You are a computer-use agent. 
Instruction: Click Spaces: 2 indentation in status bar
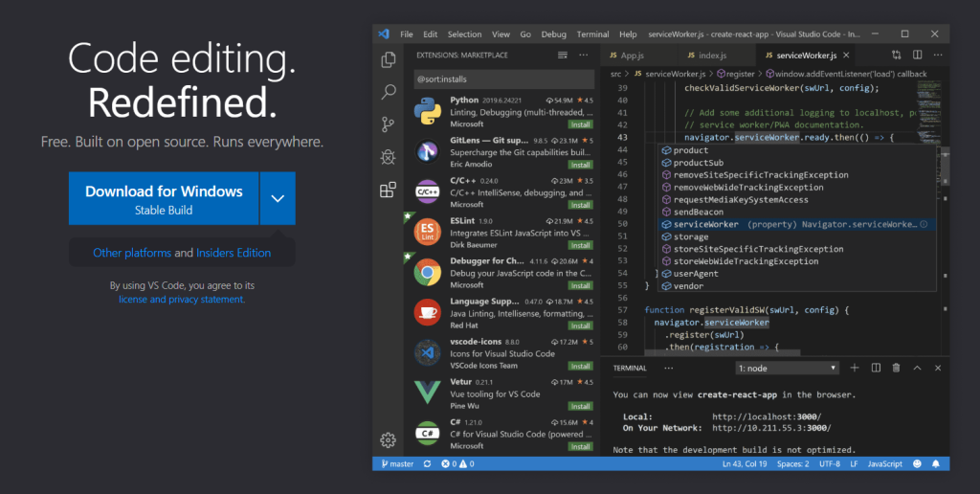tap(793, 464)
